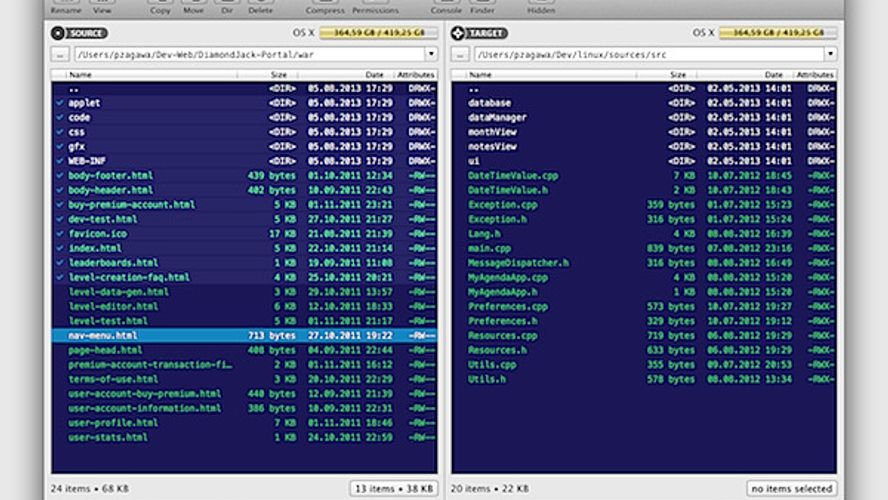888x500 pixels.
Task: Select the highlighted nav-menu.html row
Action: (x=244, y=335)
